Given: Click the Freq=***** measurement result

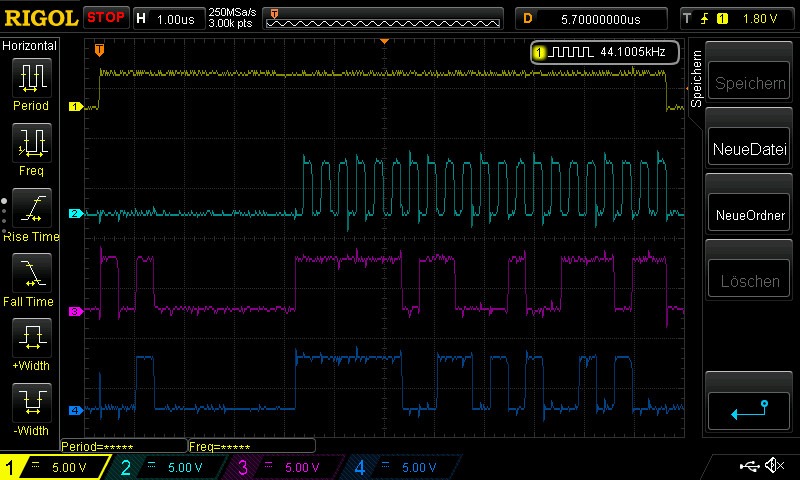Looking at the screenshot, I should [x=252, y=446].
